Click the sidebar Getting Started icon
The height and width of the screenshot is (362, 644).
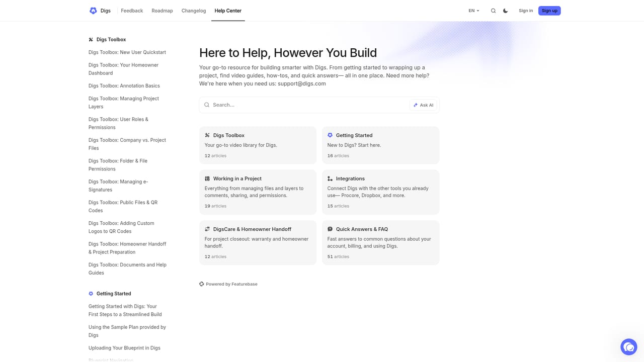click(x=91, y=294)
